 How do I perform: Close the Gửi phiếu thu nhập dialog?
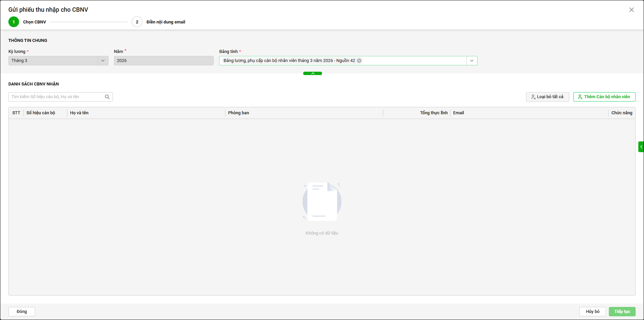pos(631,10)
